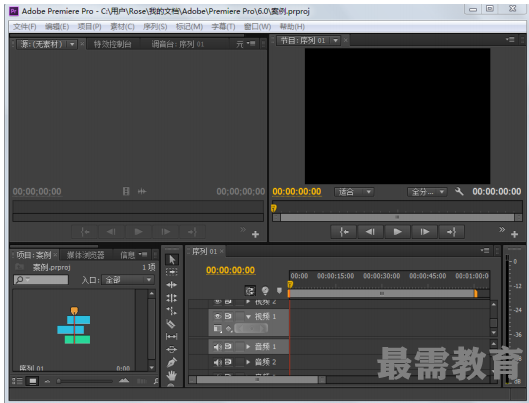The height and width of the screenshot is (403, 529).
Task: Select the Selection arrow tool
Action: tap(172, 259)
